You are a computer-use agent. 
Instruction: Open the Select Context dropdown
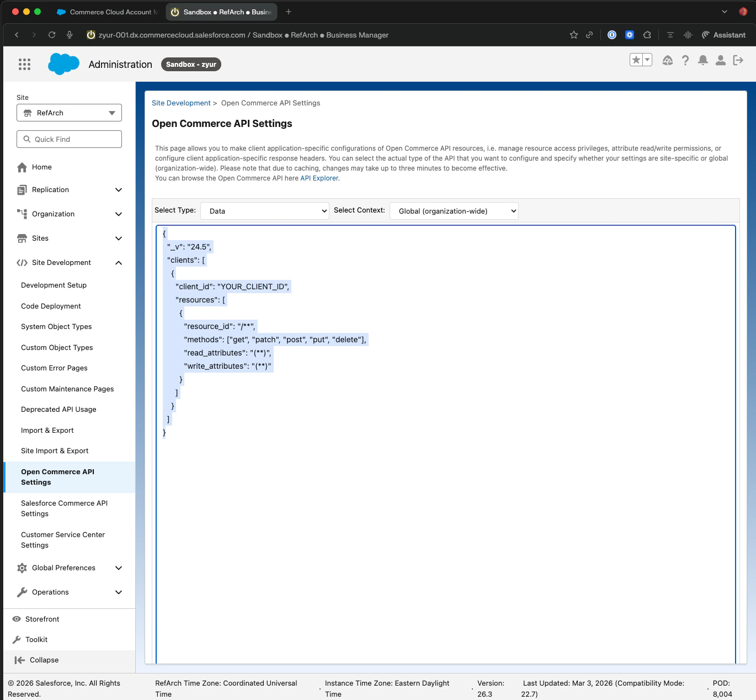(x=454, y=211)
